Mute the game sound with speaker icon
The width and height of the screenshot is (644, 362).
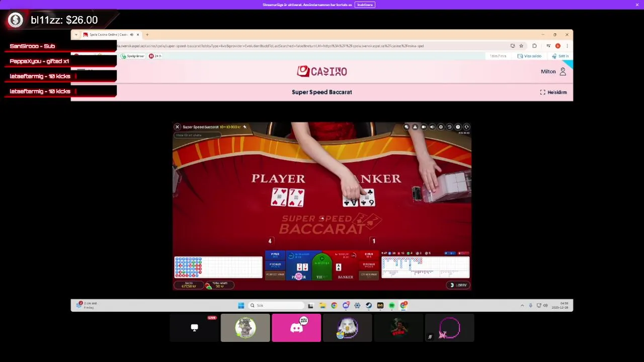[x=432, y=127]
